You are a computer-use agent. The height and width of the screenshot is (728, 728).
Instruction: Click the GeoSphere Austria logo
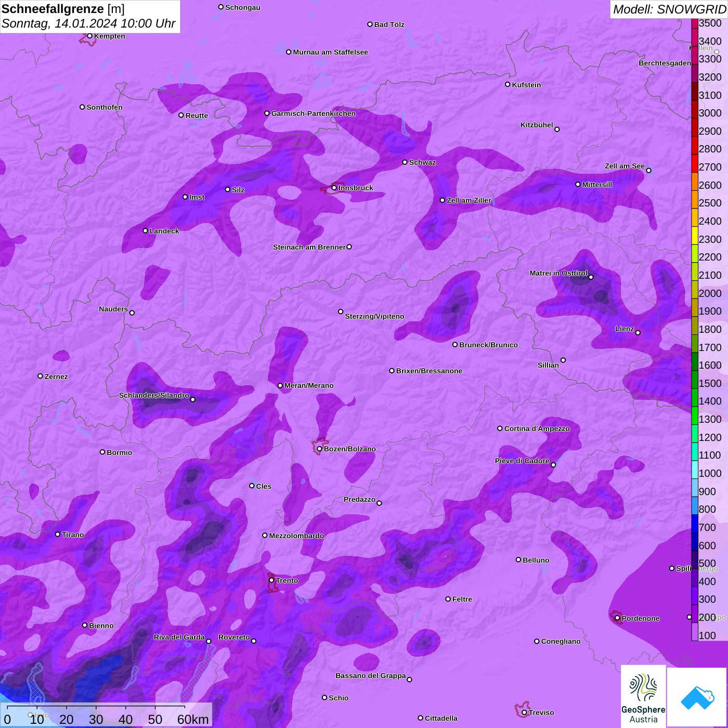pos(643,696)
